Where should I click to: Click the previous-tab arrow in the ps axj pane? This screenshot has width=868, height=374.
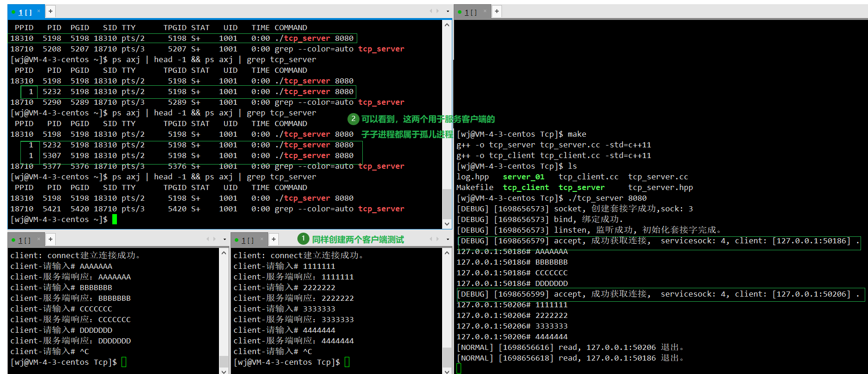click(x=431, y=11)
